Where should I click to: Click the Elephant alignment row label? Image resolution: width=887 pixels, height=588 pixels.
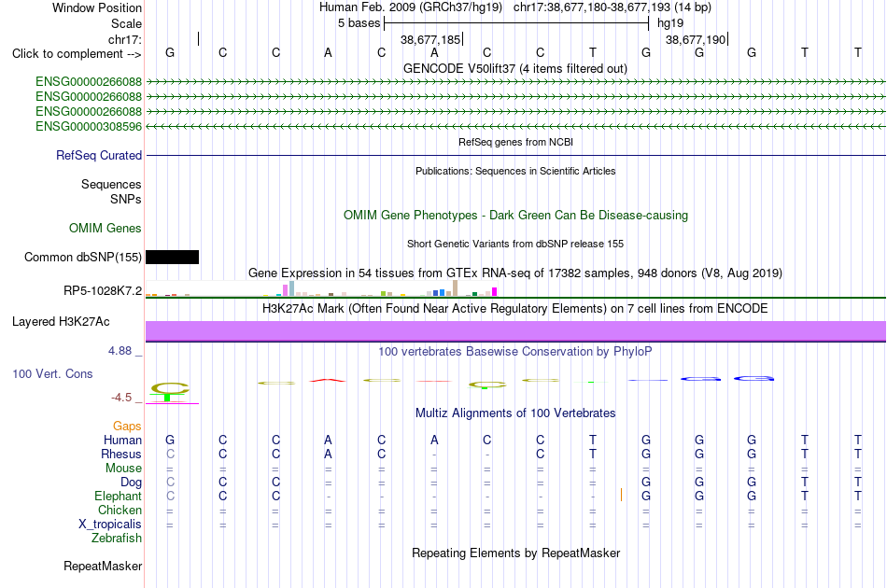(x=118, y=496)
